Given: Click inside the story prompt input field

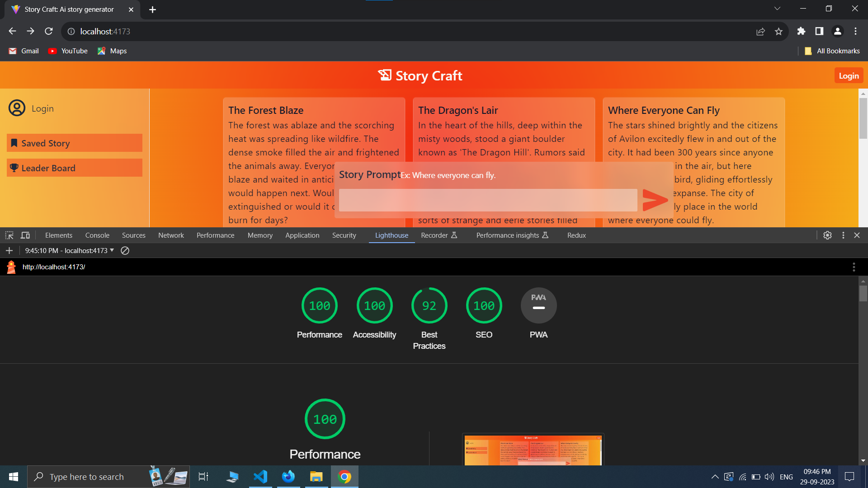Looking at the screenshot, I should [487, 200].
